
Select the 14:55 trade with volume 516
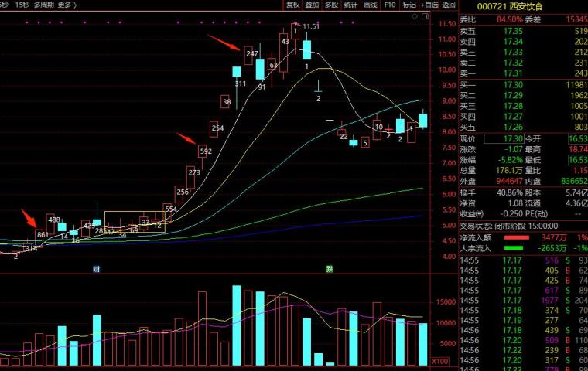[524, 260]
